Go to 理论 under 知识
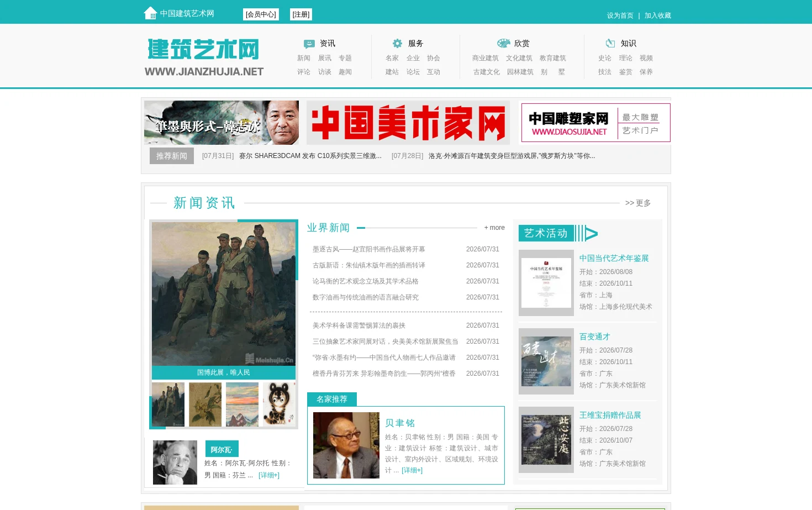The image size is (812, 510). click(x=626, y=58)
